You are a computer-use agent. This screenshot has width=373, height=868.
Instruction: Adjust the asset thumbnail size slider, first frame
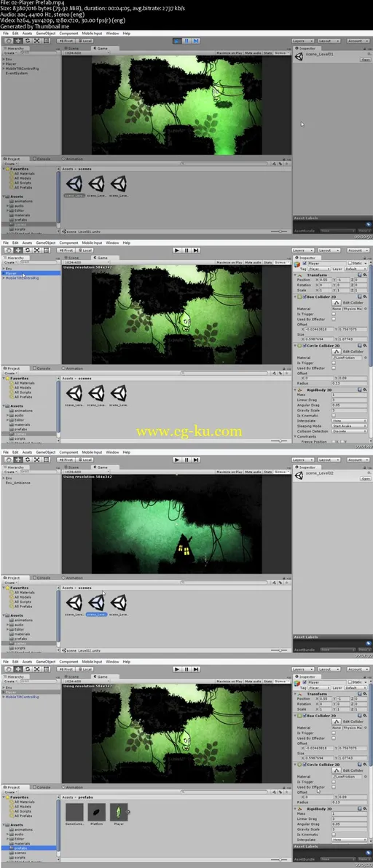click(280, 232)
